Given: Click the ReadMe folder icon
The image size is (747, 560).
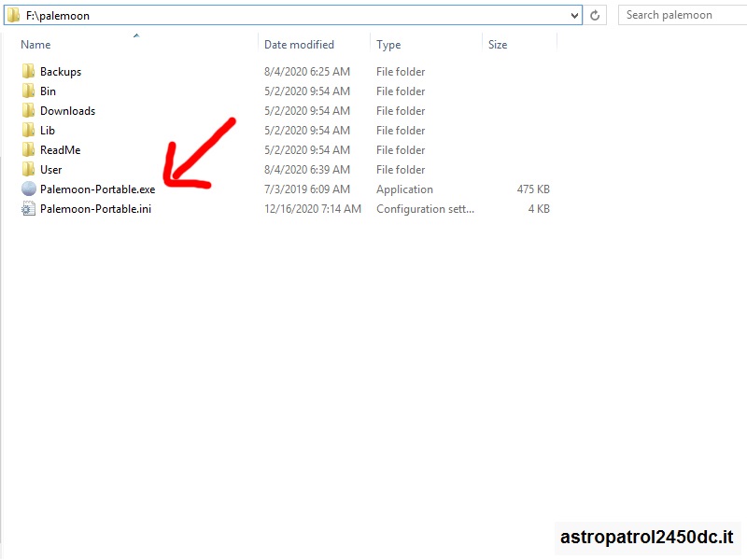Looking at the screenshot, I should click(28, 150).
